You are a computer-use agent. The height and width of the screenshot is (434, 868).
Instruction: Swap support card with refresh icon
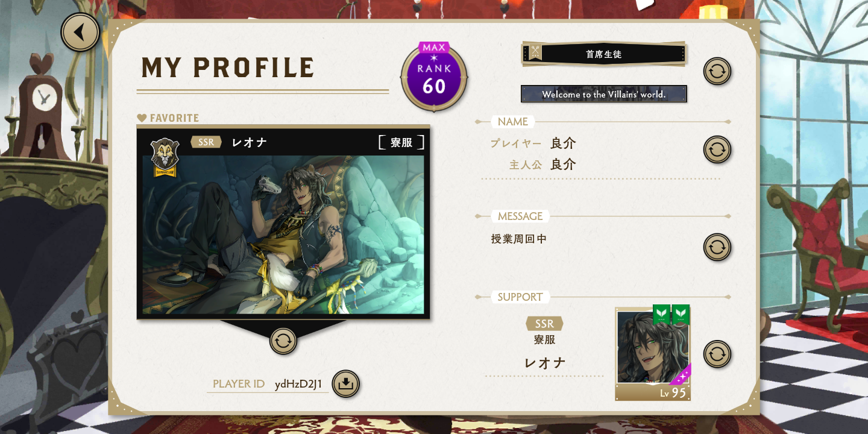717,354
